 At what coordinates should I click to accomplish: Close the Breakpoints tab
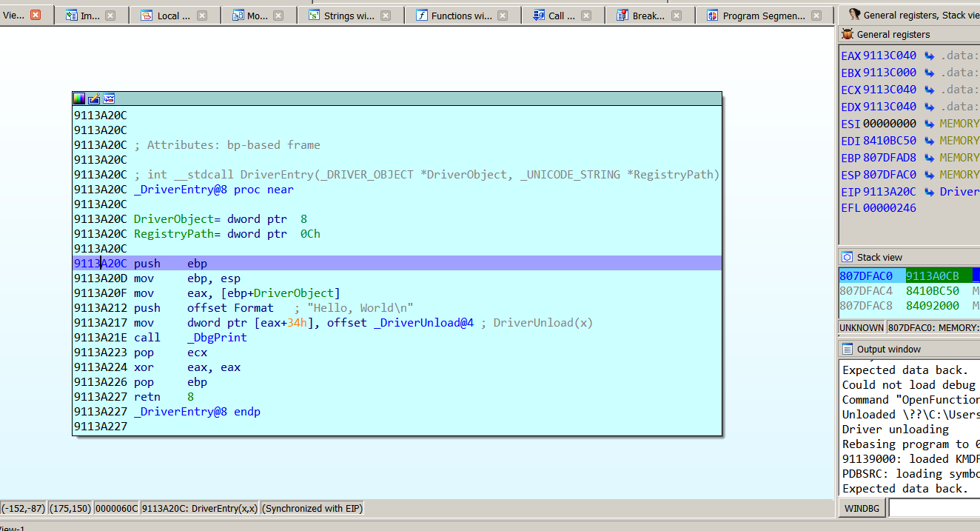coord(677,16)
